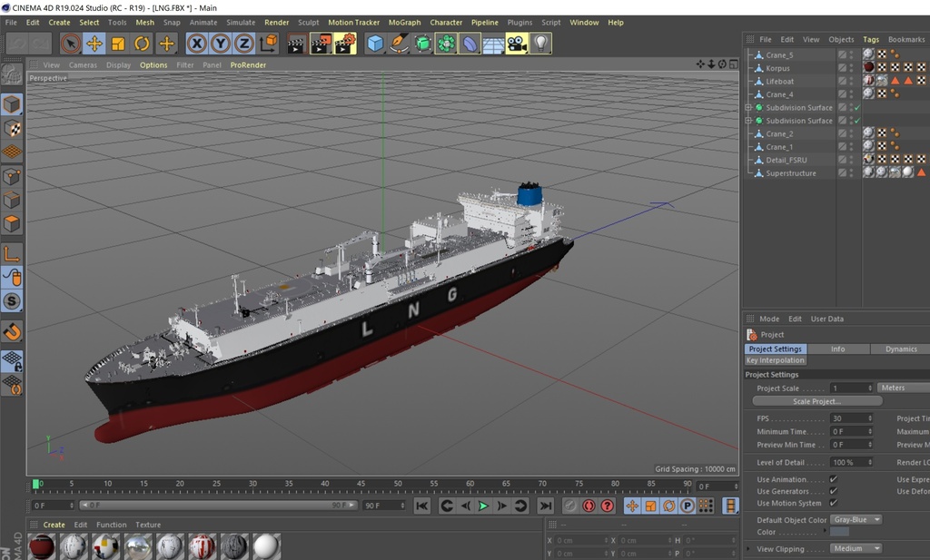This screenshot has width=930, height=560.
Task: Select the Move tool in top toolbar
Action: pyautogui.click(x=94, y=44)
